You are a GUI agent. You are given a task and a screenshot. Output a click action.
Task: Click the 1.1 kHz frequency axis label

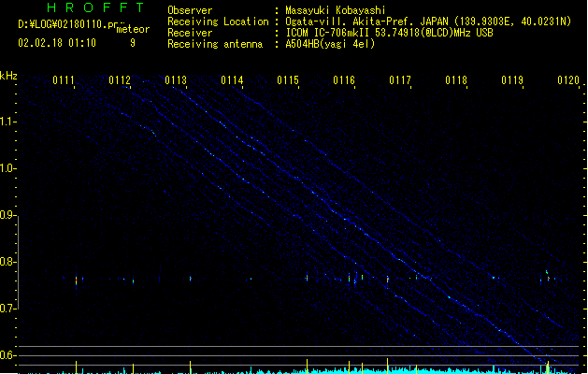tap(8, 122)
